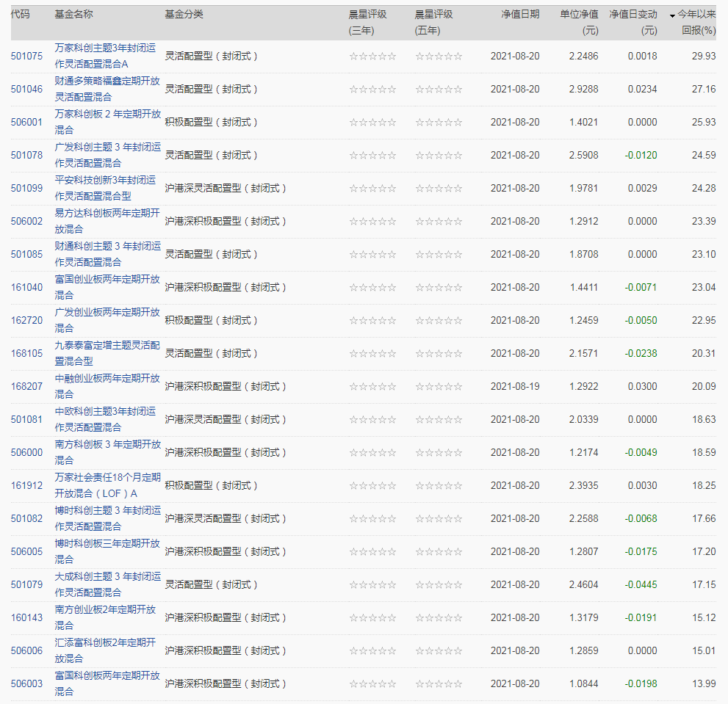
Task: Open fund code 506003 link
Action: tap(26, 683)
